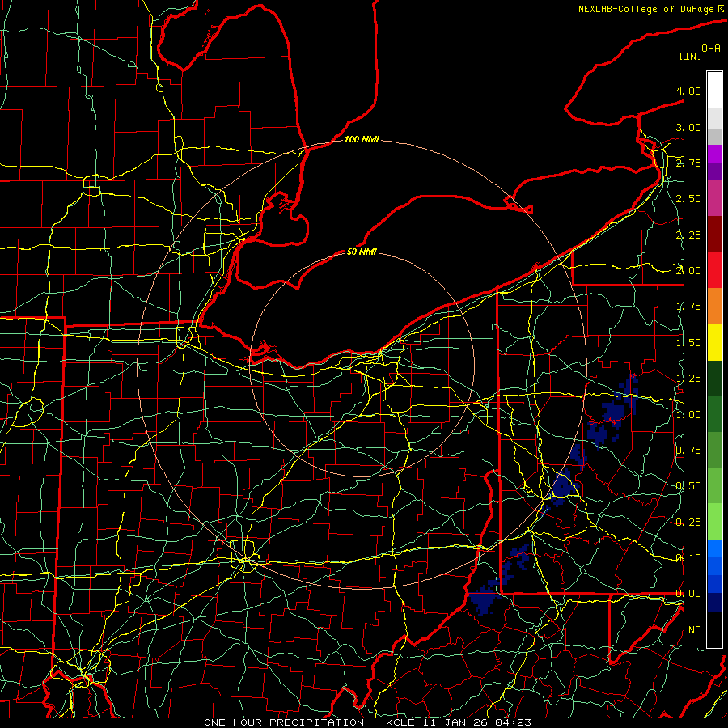Click the 0.10 legend value
Image resolution: width=728 pixels, height=728 pixels.
(x=688, y=558)
